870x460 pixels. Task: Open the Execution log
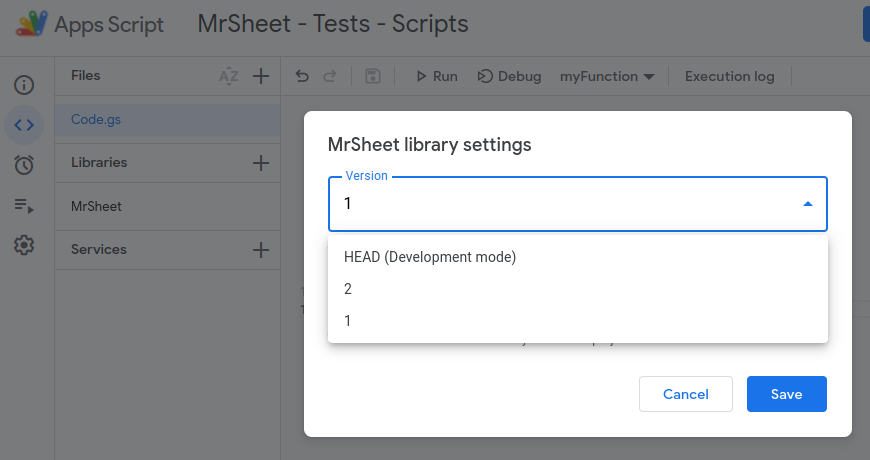(x=730, y=76)
